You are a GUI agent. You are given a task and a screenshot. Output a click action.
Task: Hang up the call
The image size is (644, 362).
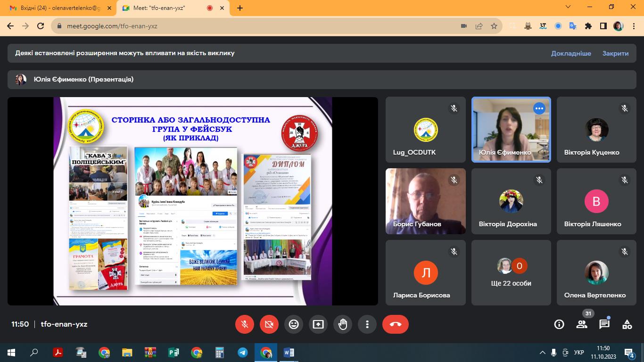point(395,324)
